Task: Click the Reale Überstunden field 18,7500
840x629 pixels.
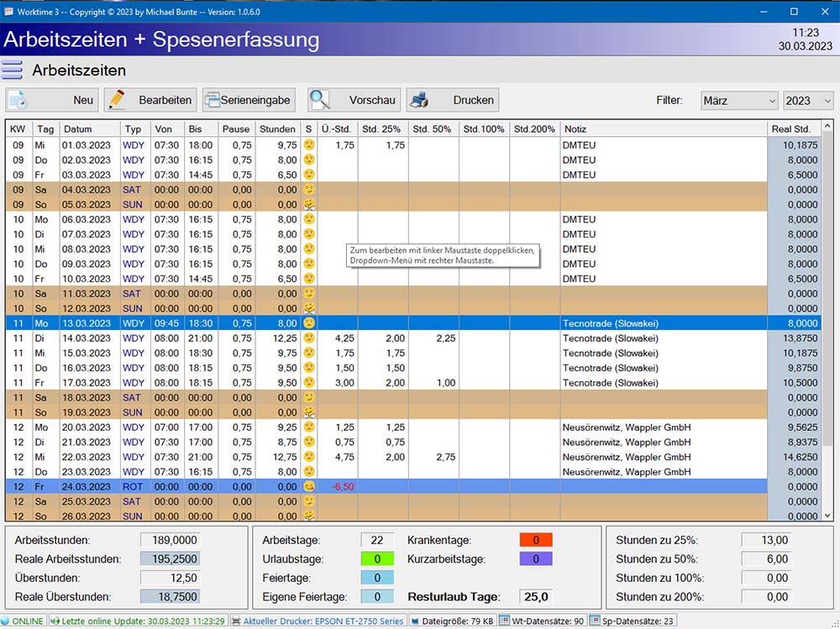Action: (170, 597)
